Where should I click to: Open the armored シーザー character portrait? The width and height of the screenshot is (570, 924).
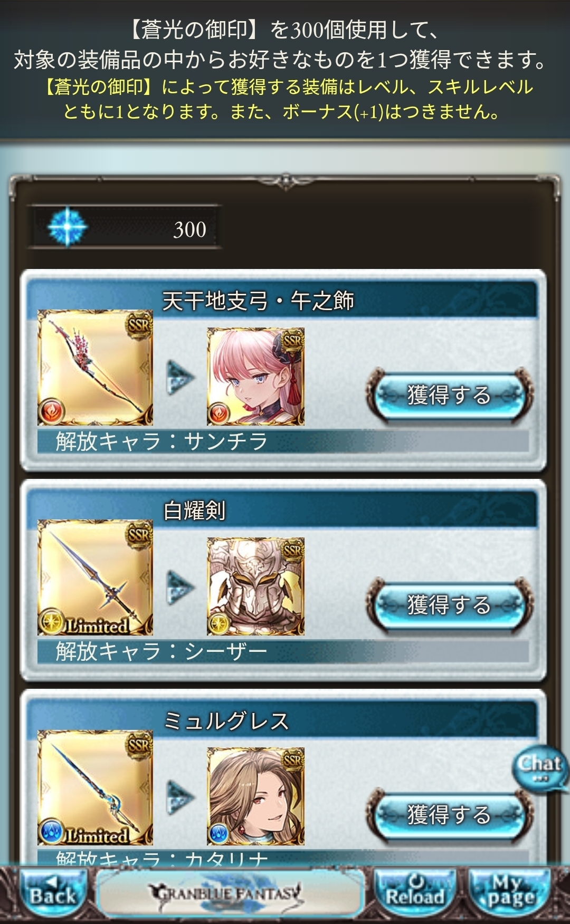tap(255, 586)
